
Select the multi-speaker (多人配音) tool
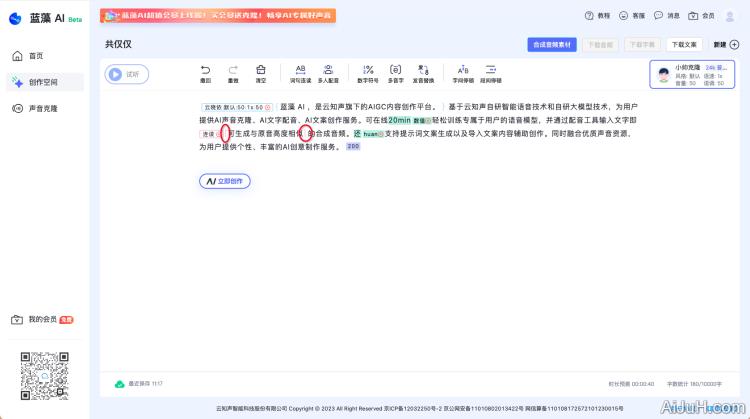point(328,72)
